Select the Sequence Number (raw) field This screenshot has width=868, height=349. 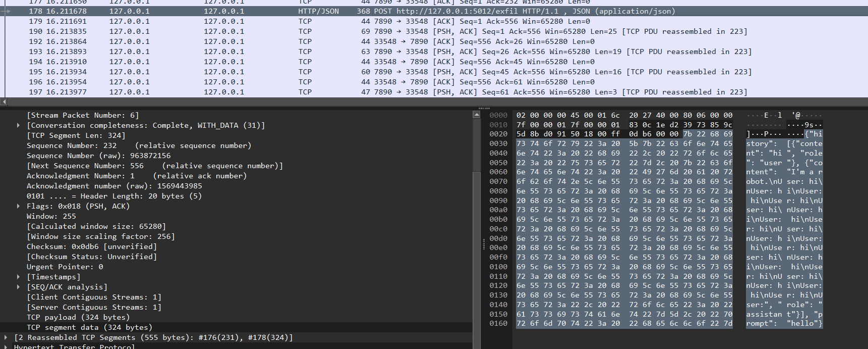(x=98, y=156)
